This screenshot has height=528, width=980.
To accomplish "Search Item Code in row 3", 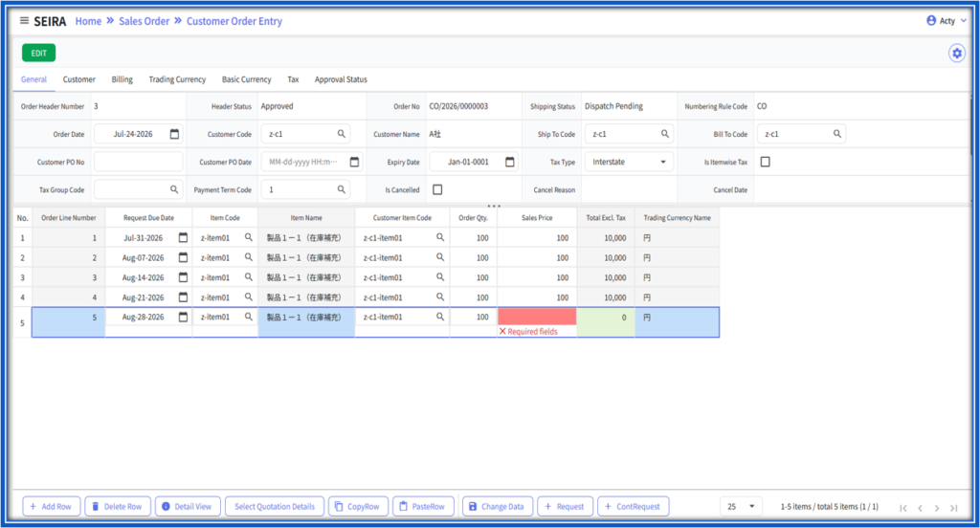I will pyautogui.click(x=249, y=277).
